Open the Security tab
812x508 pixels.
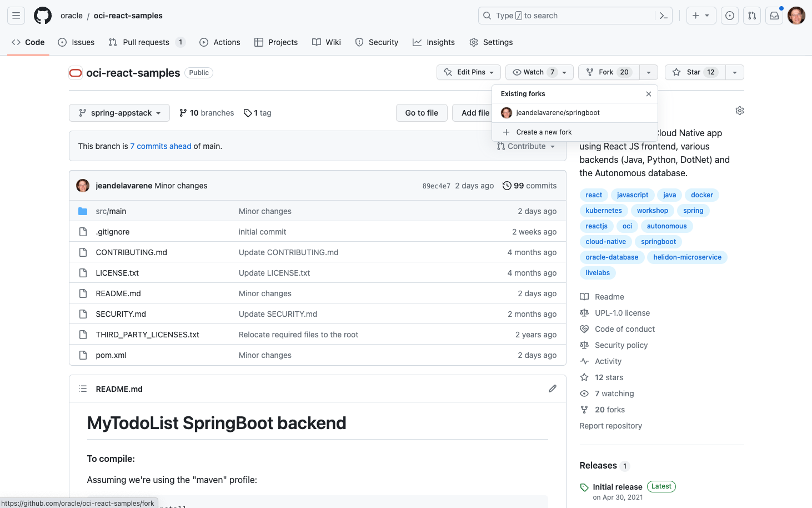[377, 42]
